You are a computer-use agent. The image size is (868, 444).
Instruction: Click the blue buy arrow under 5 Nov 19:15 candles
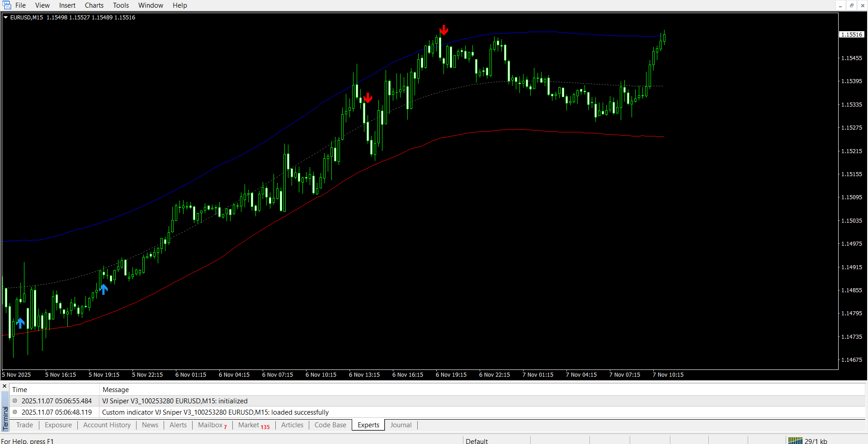(104, 290)
